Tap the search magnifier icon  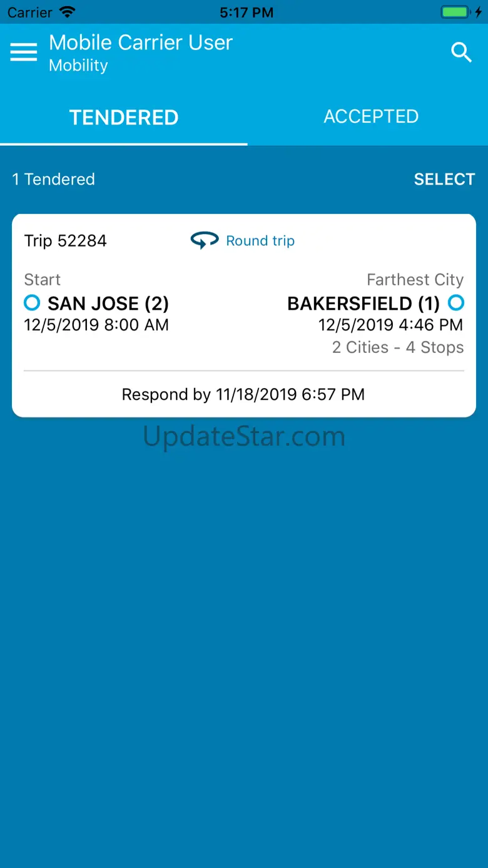pyautogui.click(x=462, y=53)
